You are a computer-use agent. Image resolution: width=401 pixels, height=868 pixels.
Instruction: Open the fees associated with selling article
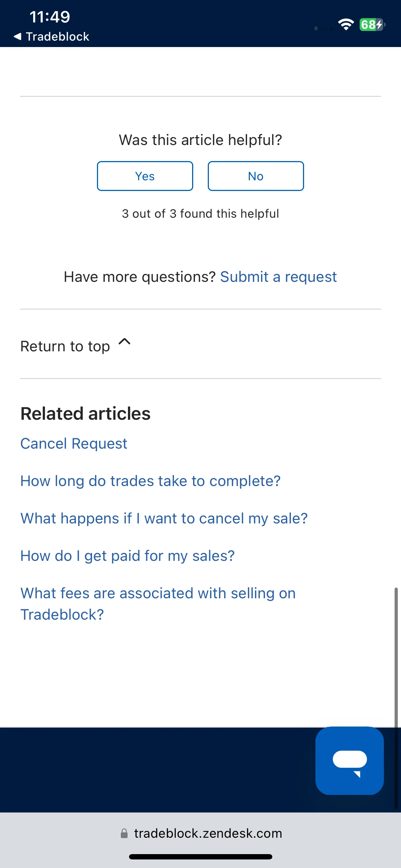(x=158, y=604)
